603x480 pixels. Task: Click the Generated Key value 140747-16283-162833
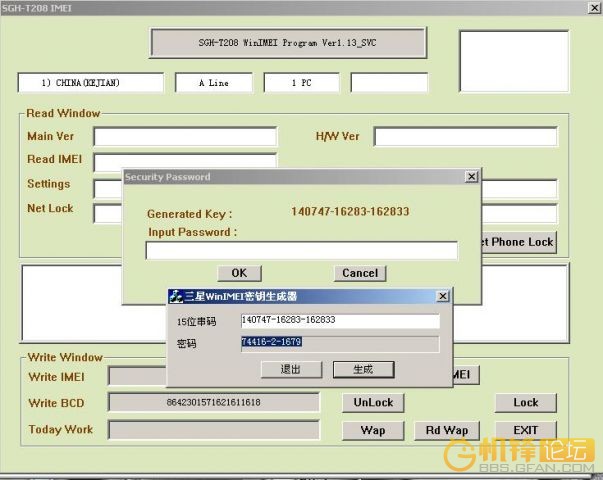(x=350, y=212)
